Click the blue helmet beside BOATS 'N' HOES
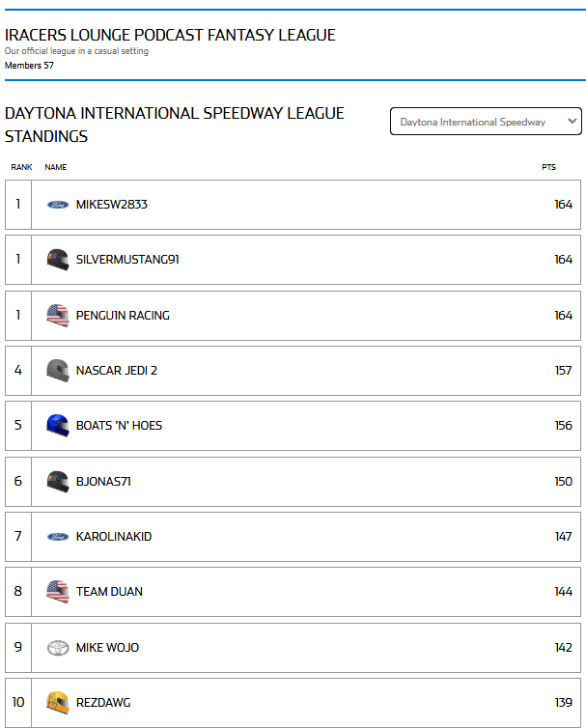 58,425
